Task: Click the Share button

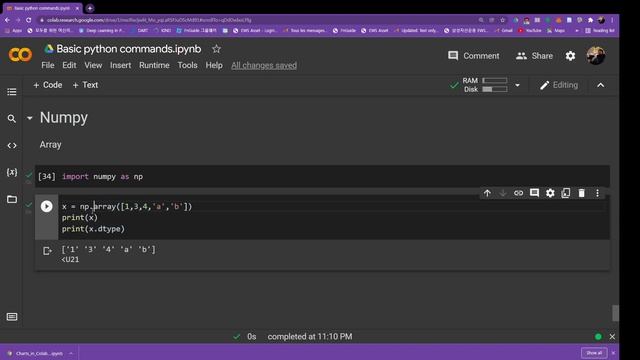Action: [534, 56]
